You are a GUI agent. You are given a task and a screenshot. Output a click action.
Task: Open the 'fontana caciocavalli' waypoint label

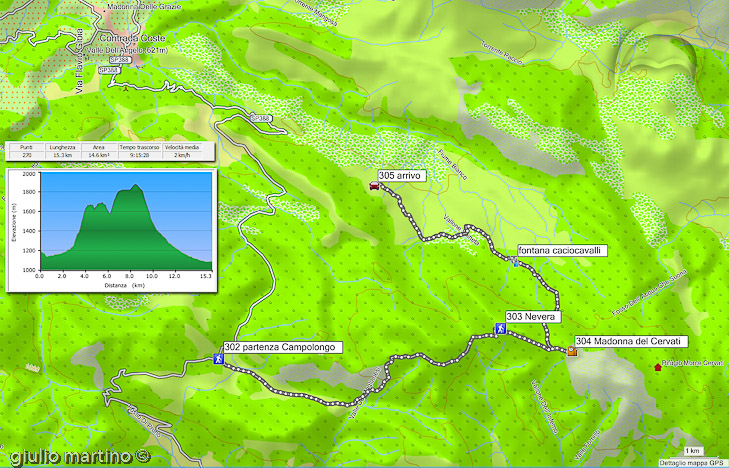(562, 250)
